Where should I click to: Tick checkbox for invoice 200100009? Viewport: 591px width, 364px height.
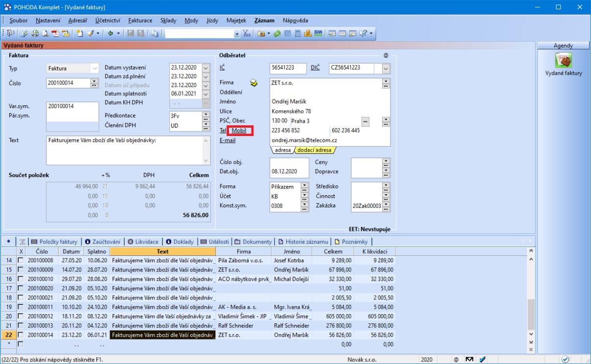pos(21,269)
